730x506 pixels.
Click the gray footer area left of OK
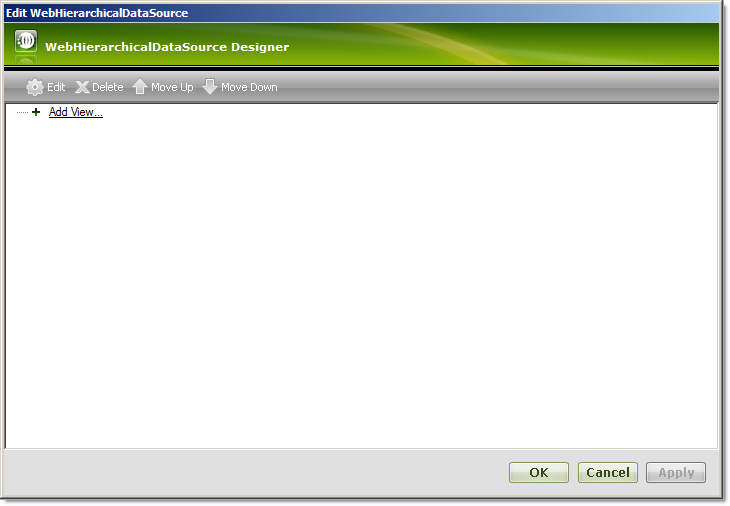coord(256,472)
